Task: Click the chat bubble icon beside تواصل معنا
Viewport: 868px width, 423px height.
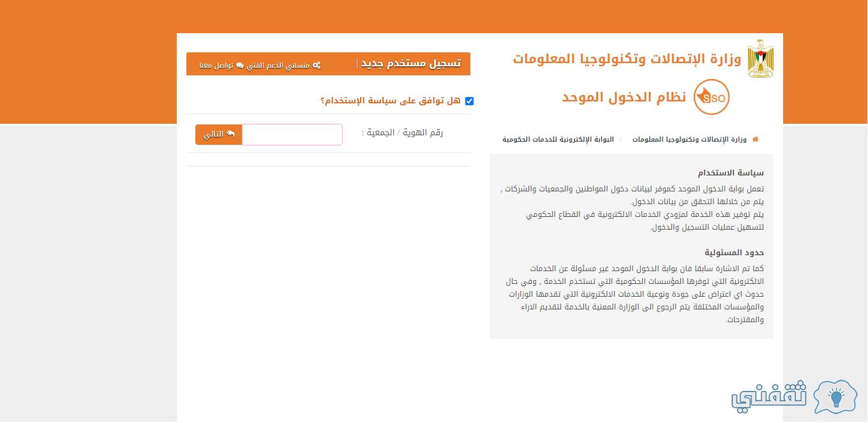Action: tap(240, 65)
